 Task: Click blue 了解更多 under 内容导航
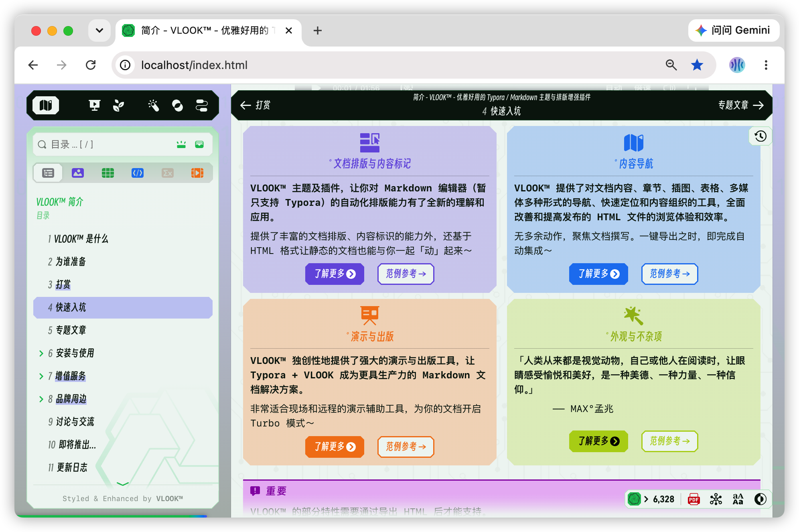598,274
